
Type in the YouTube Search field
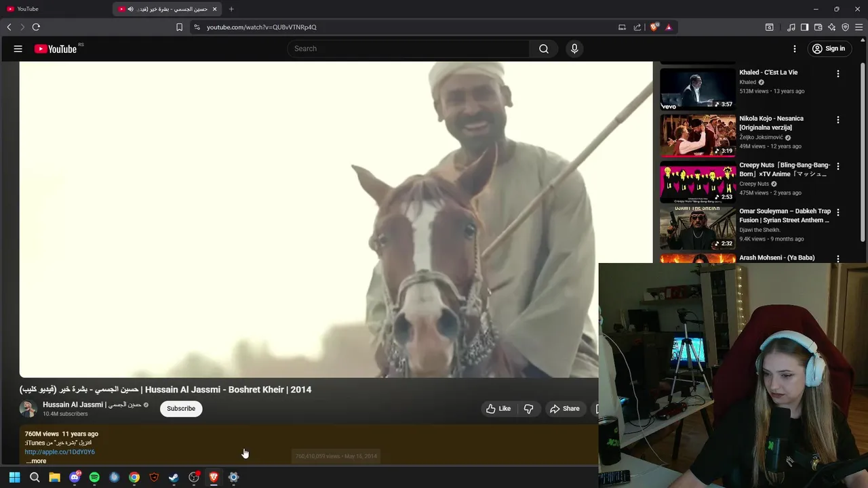tap(408, 49)
